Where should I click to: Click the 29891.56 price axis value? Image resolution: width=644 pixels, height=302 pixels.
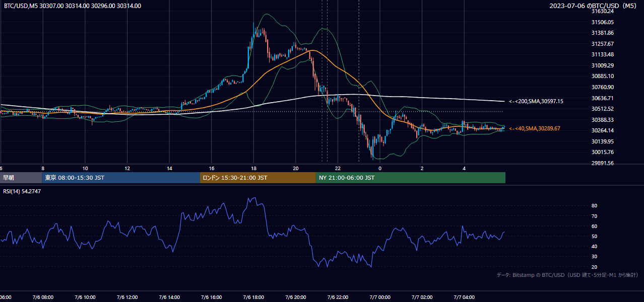click(x=602, y=163)
